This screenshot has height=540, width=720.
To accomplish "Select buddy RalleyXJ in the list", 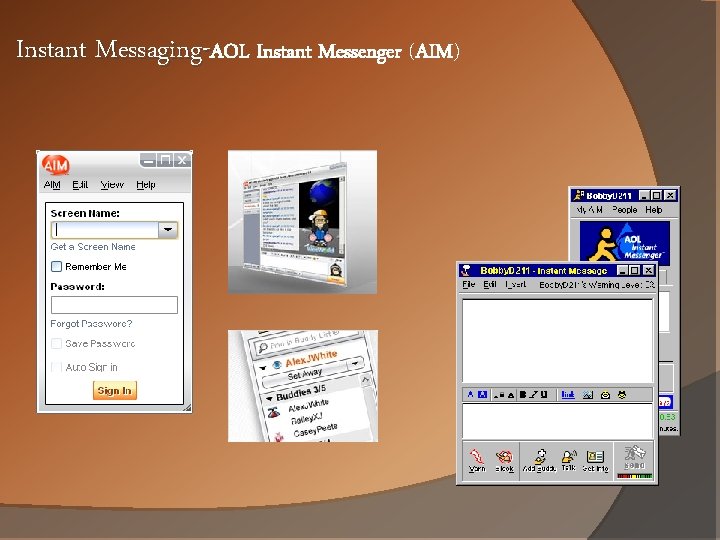I will coord(307,418).
